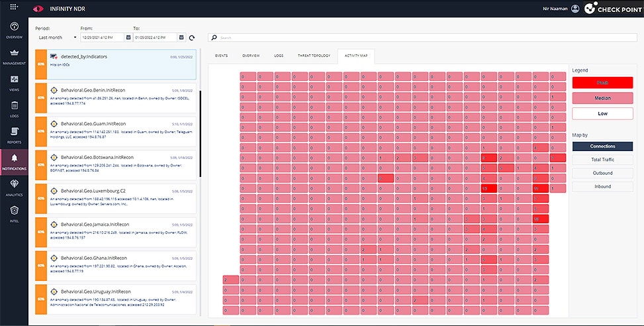Open the app launcher grid icon
Image resolution: width=644 pixels, height=326 pixels.
(14, 7)
